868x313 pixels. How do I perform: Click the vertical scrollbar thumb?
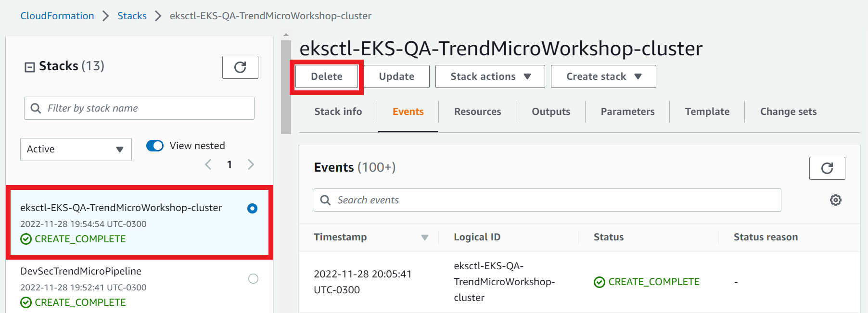[286, 87]
